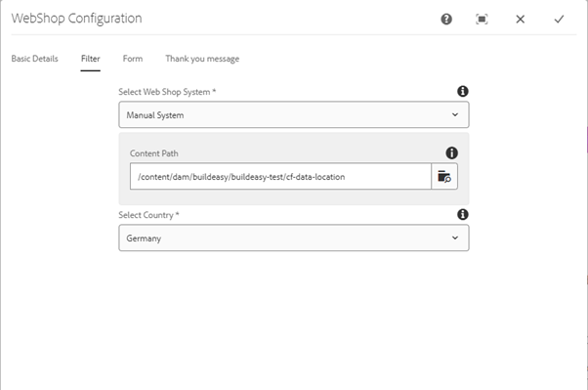The height and width of the screenshot is (390, 588).
Task: Confirm changes with the checkmark Done icon
Action: (559, 20)
